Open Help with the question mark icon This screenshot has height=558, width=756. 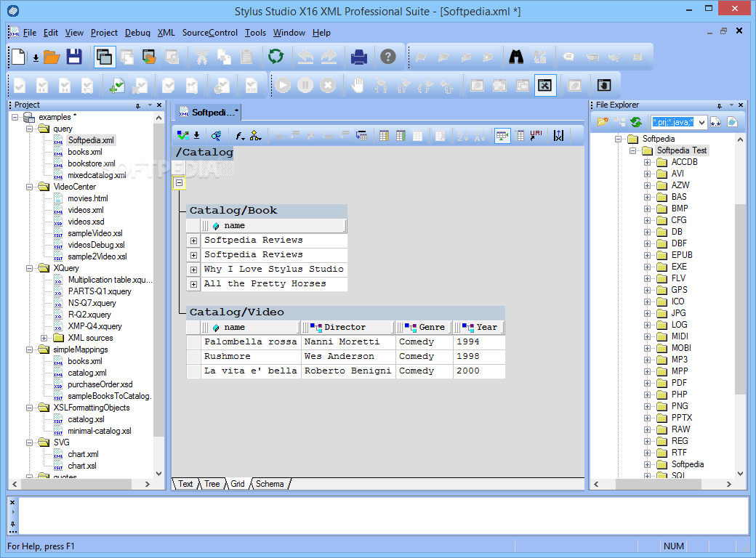[x=387, y=57]
